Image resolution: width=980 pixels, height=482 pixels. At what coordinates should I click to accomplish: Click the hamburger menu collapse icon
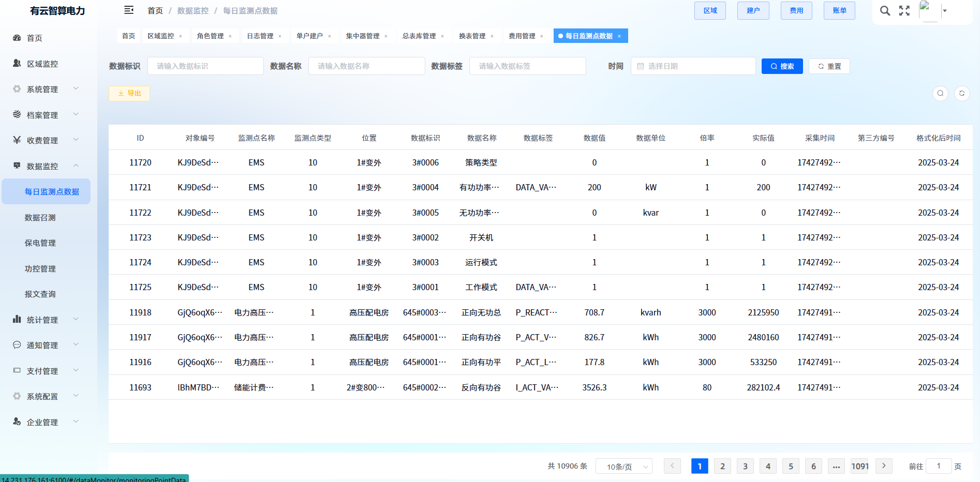[x=129, y=10]
